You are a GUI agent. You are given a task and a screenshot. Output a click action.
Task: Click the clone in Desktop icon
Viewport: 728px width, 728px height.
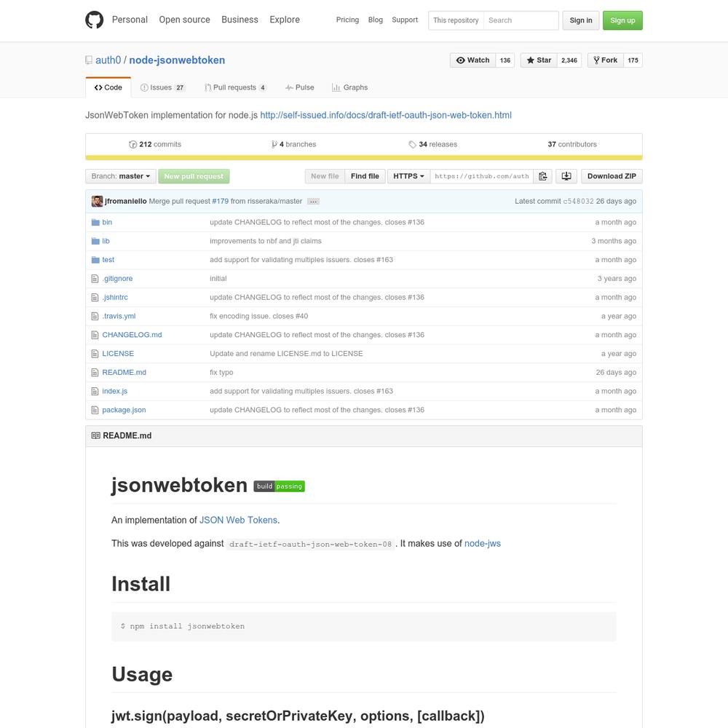pyautogui.click(x=566, y=176)
